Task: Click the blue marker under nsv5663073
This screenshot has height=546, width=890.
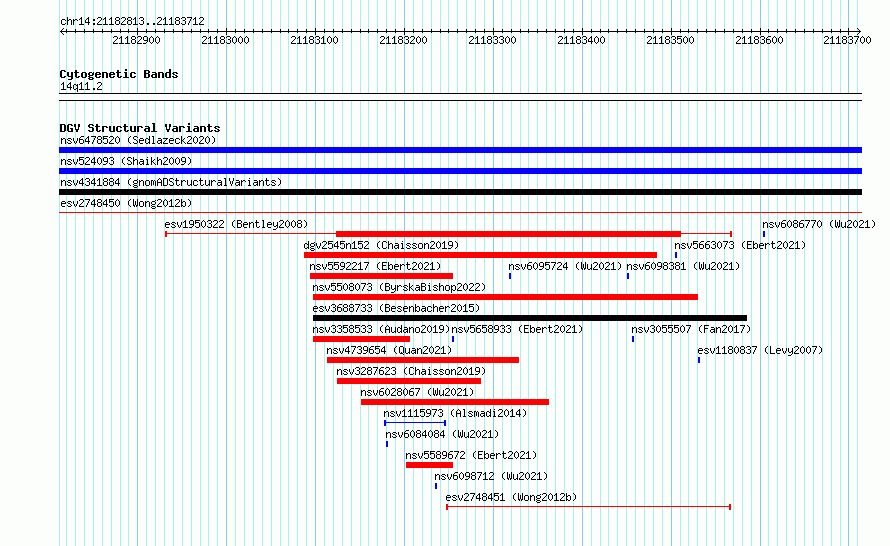Action: (676, 255)
